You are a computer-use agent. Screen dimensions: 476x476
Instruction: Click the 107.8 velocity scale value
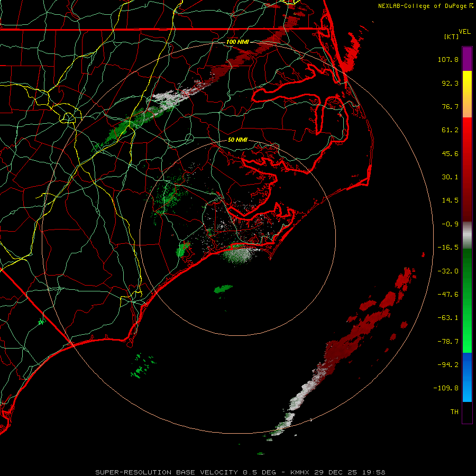point(448,59)
